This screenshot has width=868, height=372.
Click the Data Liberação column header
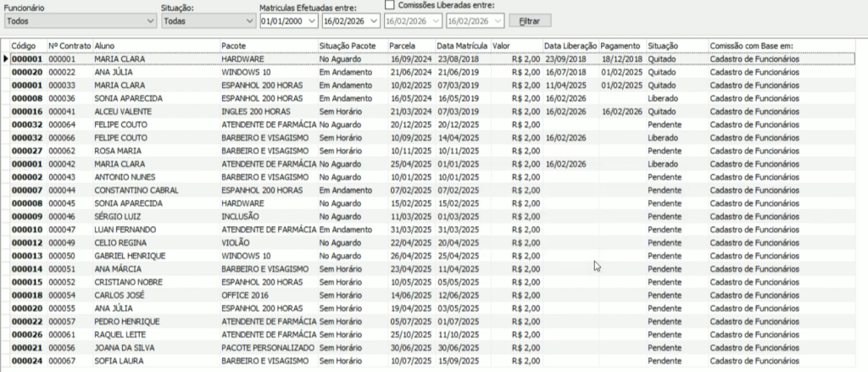[570, 46]
